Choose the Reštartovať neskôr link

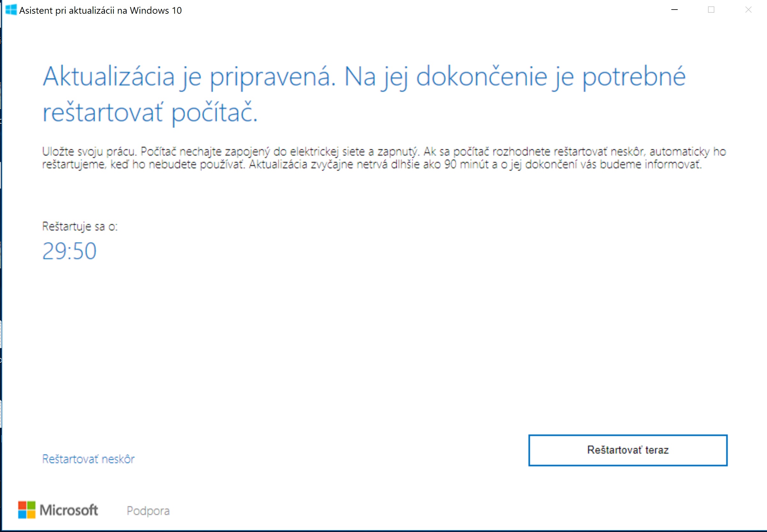point(88,459)
